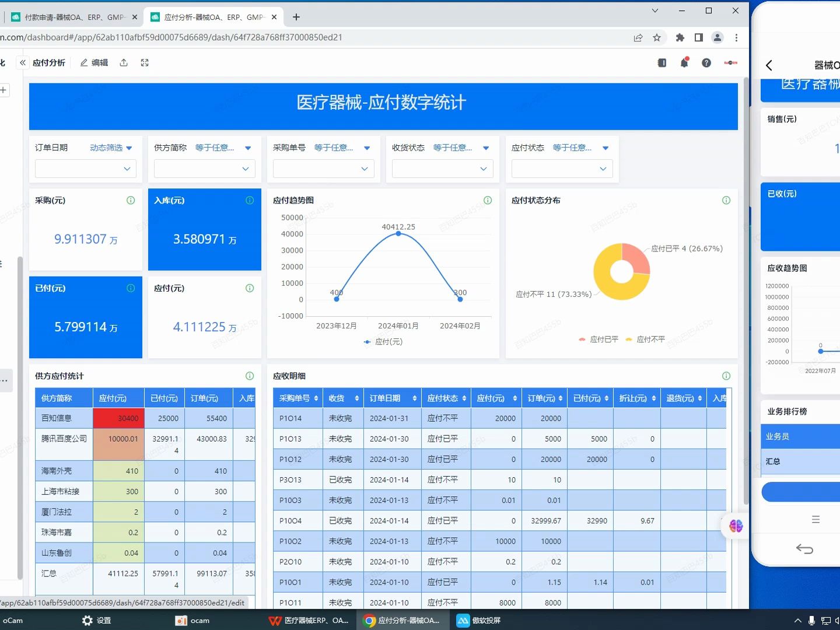Click the P1O14 order number cell
840x630 pixels.
[297, 418]
